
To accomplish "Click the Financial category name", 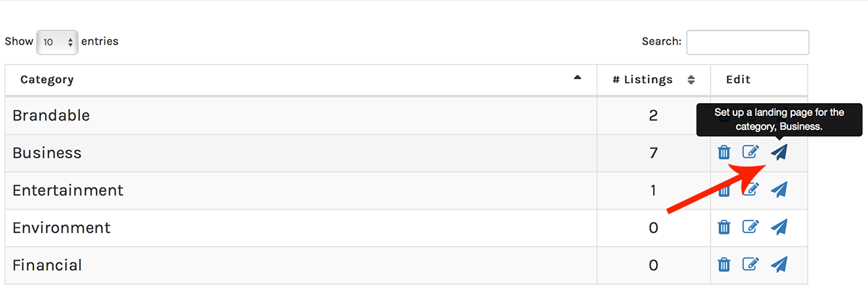I will (x=47, y=265).
